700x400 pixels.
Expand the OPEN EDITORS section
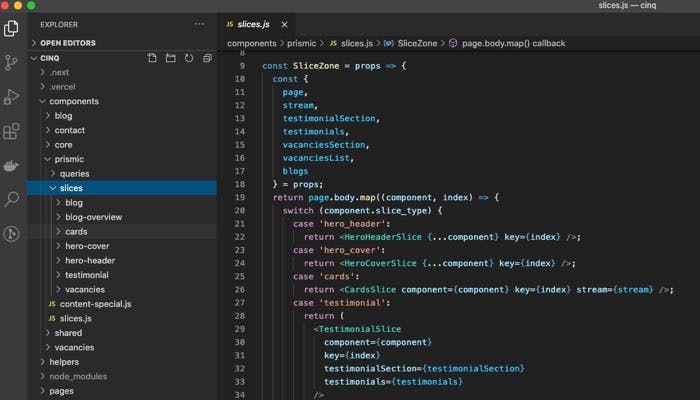pyautogui.click(x=66, y=43)
